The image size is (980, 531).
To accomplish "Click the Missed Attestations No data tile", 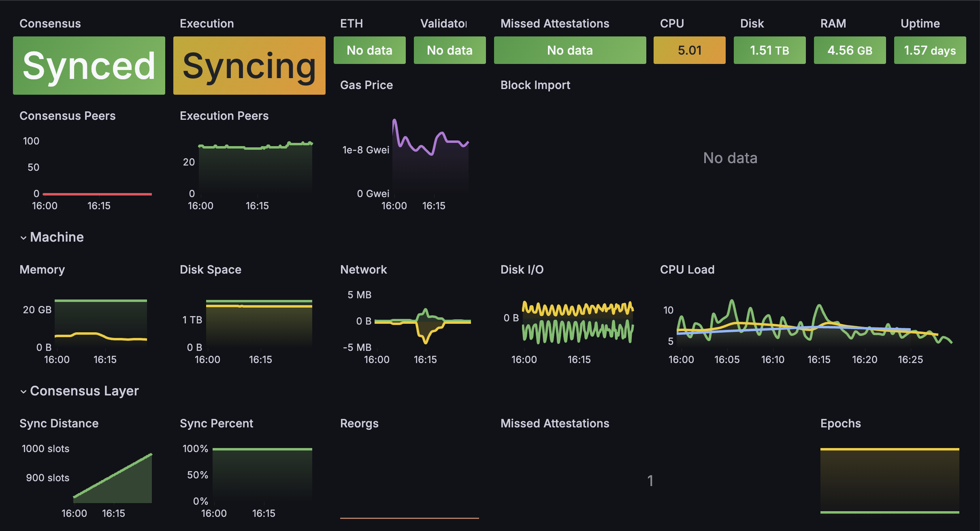I will click(x=570, y=50).
